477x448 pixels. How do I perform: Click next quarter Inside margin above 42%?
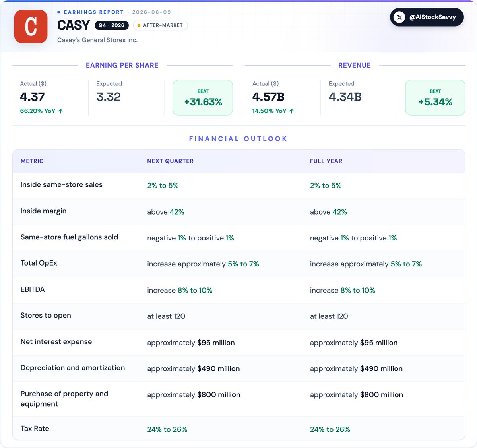click(166, 212)
